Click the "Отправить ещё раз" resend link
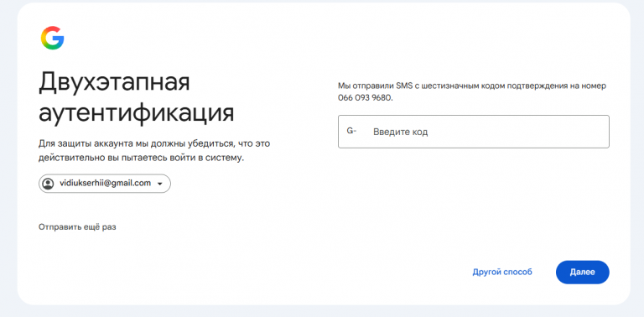This screenshot has width=644, height=317. click(x=77, y=226)
